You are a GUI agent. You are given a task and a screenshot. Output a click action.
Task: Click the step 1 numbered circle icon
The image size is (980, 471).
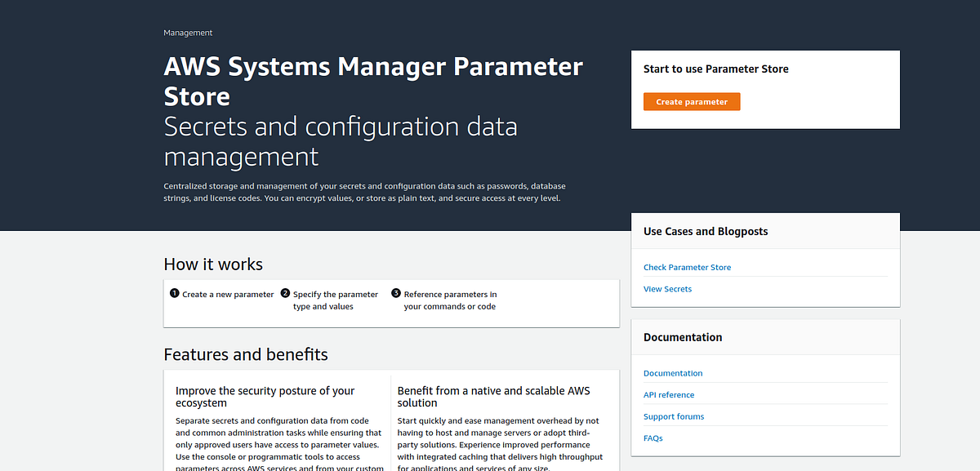point(174,293)
